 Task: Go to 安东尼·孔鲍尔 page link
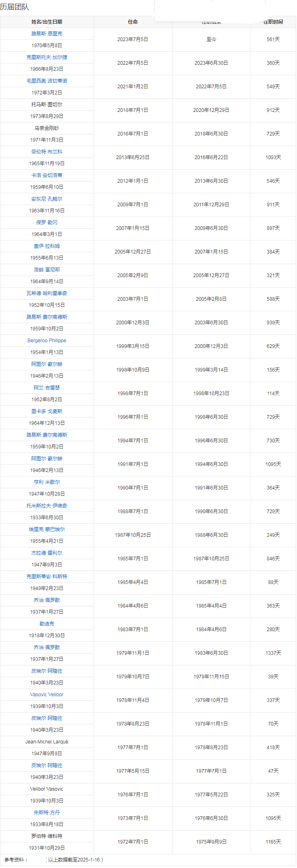pyautogui.click(x=47, y=199)
